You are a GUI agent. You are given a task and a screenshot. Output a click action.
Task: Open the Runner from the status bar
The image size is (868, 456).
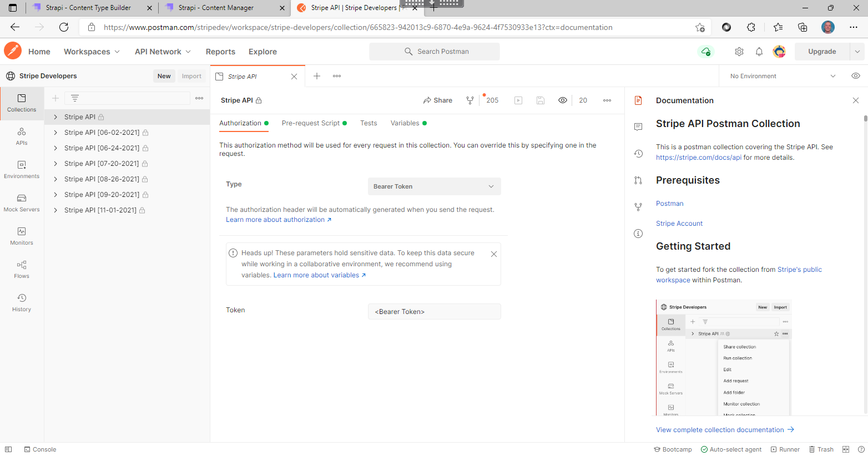(785, 449)
